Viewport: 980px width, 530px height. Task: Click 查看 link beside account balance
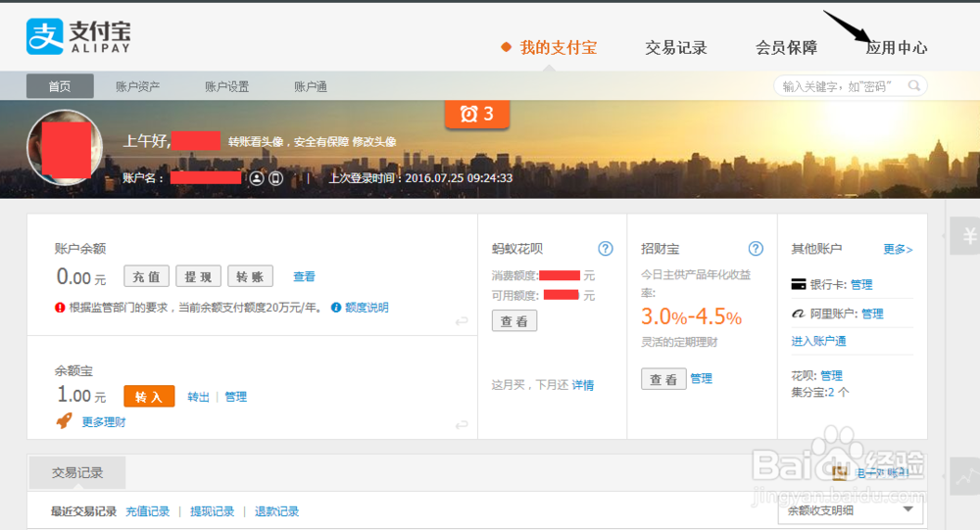(305, 276)
